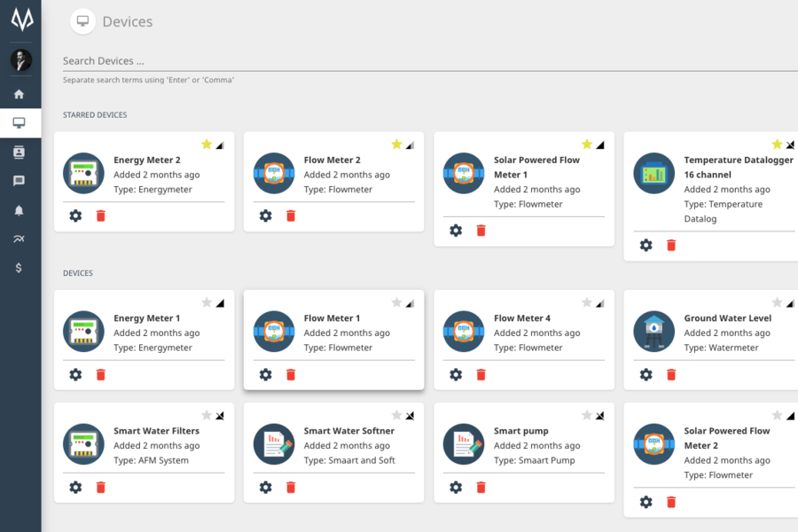
Task: Unstar the Energy Meter 2 device
Action: click(x=207, y=145)
